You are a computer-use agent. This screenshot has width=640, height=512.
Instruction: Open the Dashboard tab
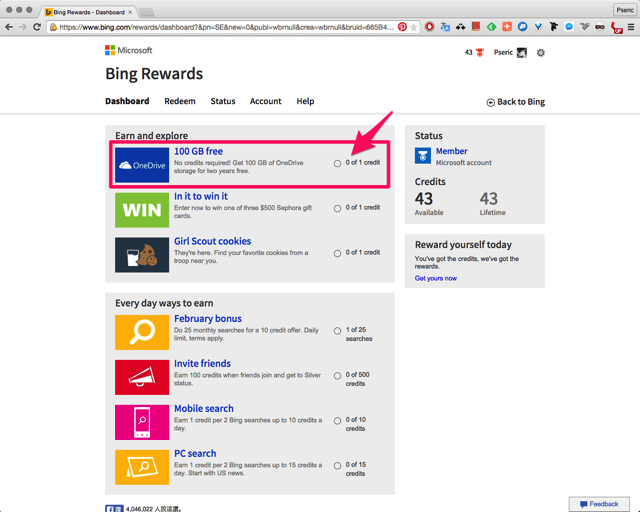[x=127, y=101]
